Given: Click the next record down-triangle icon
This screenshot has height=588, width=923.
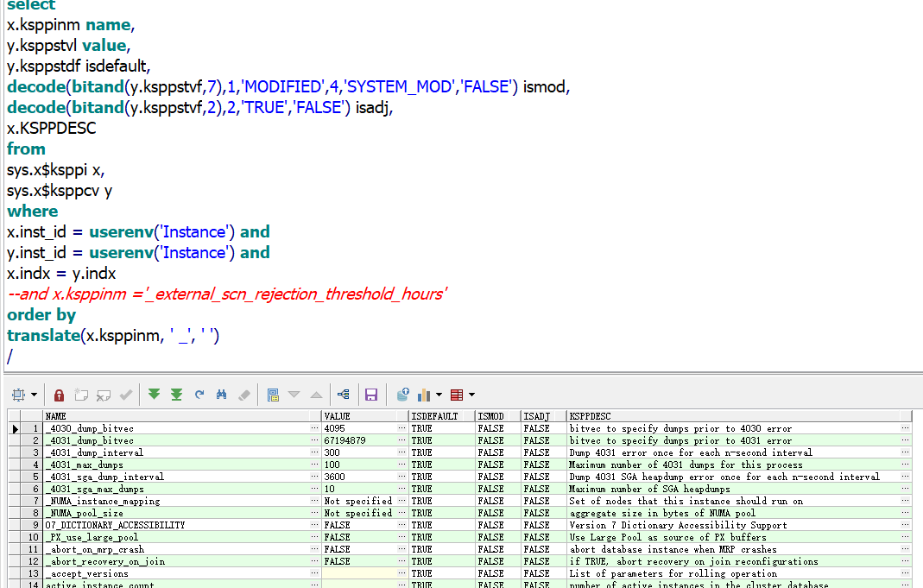Looking at the screenshot, I should (294, 395).
